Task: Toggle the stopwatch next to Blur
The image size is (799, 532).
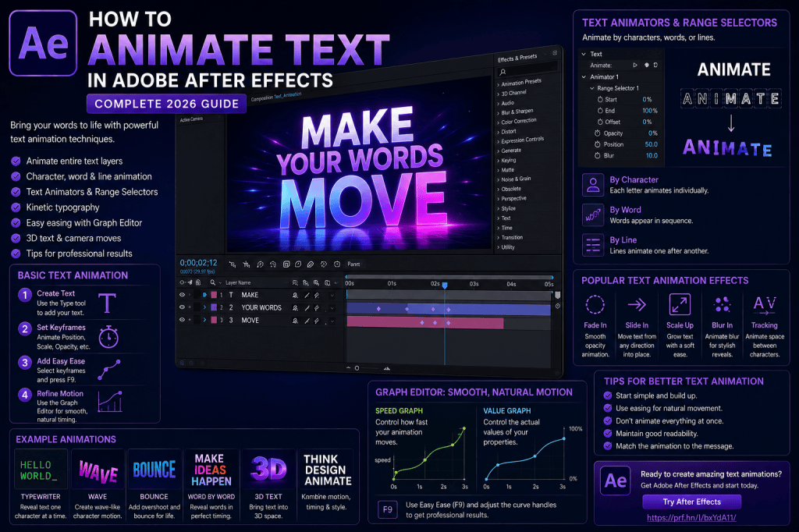Action: [597, 155]
